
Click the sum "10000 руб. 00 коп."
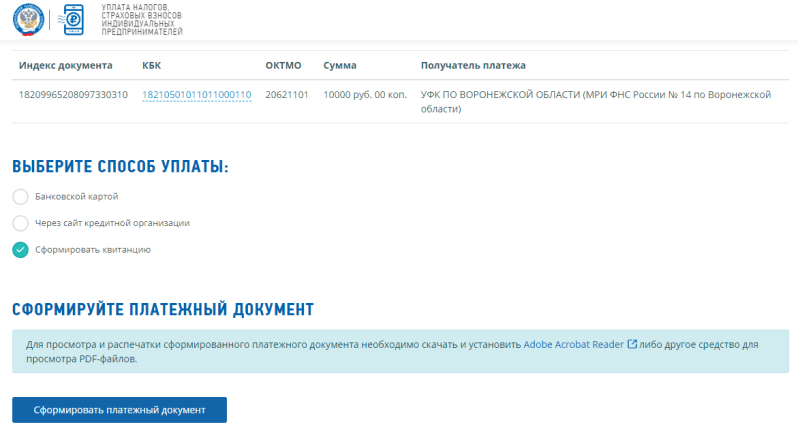tap(365, 95)
